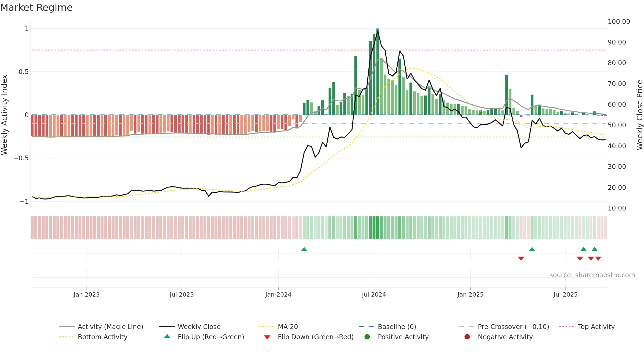Toggle the MA 20 legend entry

[278, 327]
